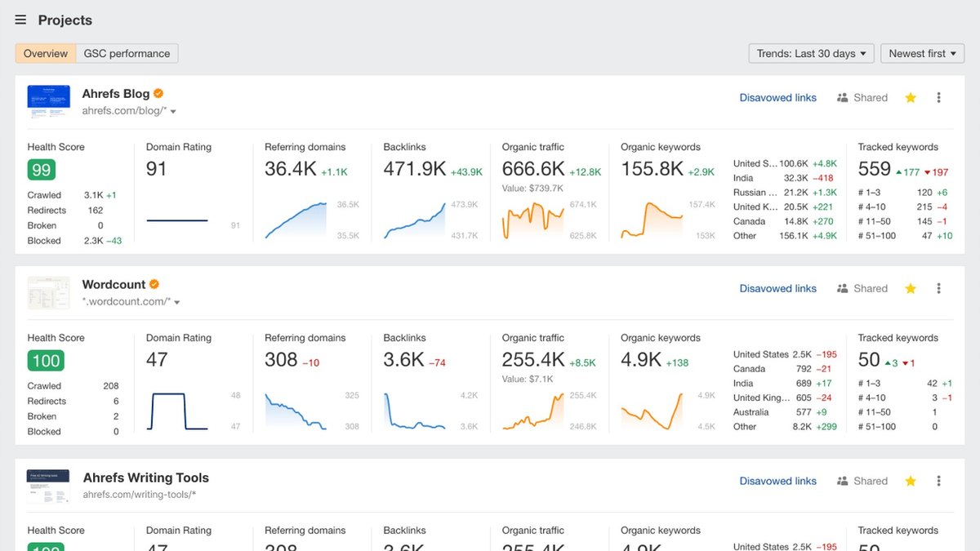Switch to the Overview tab
Screen dimensions: 980x551
pyautogui.click(x=46, y=53)
